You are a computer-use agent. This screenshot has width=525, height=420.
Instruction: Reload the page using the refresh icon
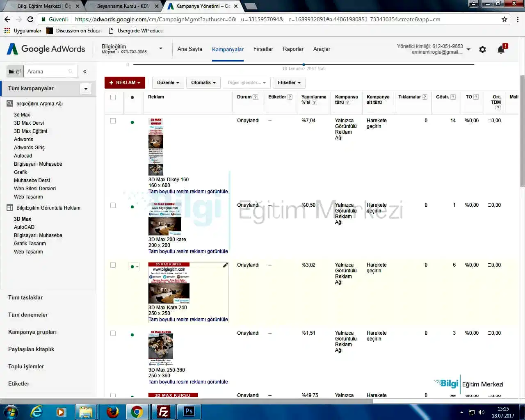[x=30, y=19]
